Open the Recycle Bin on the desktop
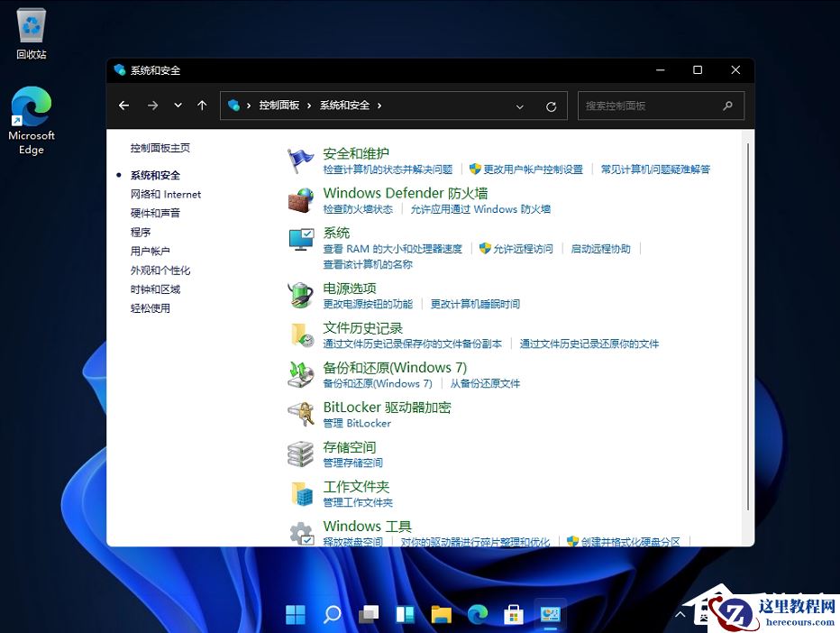This screenshot has width=840, height=633. coord(30,27)
